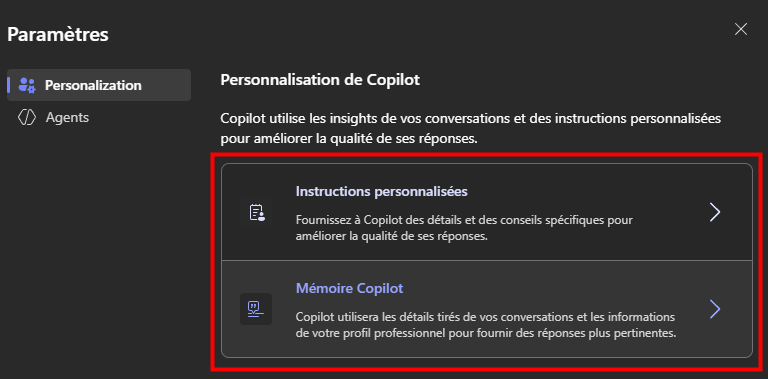Click the intro paragraph about insights de vos conversations

coord(471,129)
